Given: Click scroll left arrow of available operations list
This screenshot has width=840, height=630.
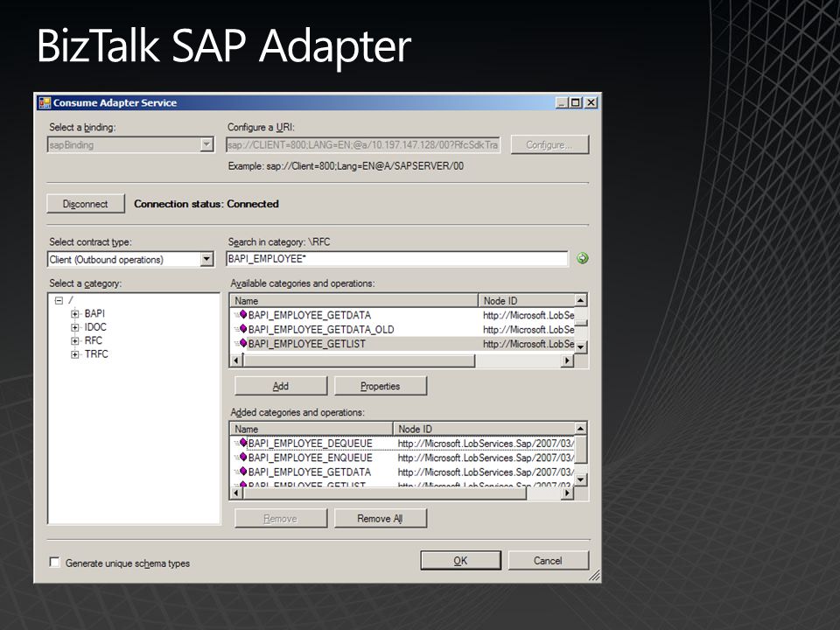Looking at the screenshot, I should tap(236, 360).
